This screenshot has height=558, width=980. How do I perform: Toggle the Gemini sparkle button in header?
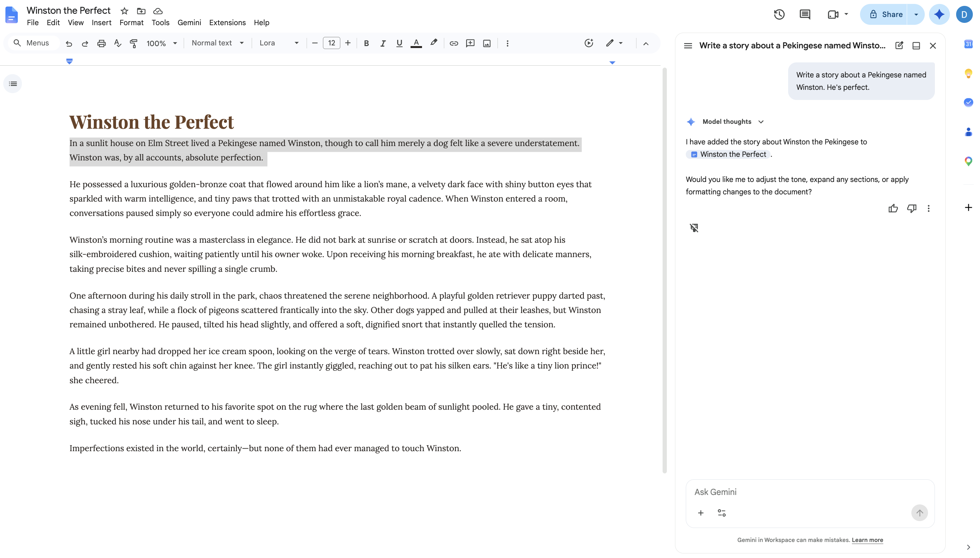pos(939,15)
